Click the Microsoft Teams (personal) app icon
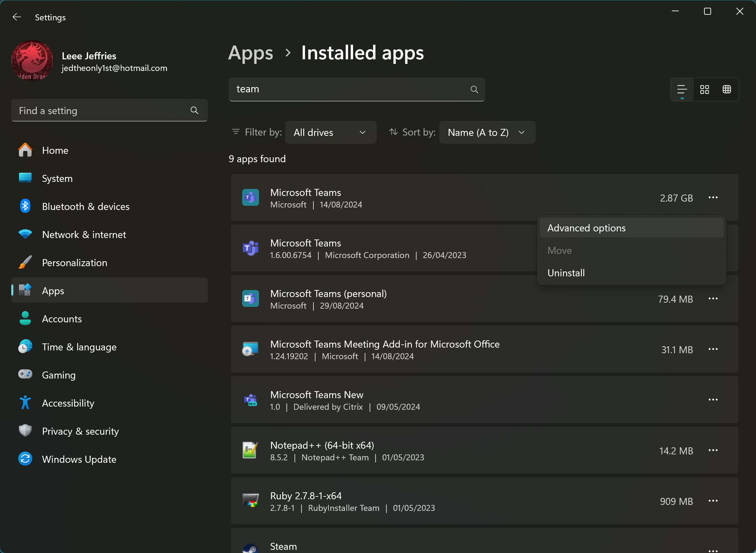The height and width of the screenshot is (553, 756). tap(251, 299)
